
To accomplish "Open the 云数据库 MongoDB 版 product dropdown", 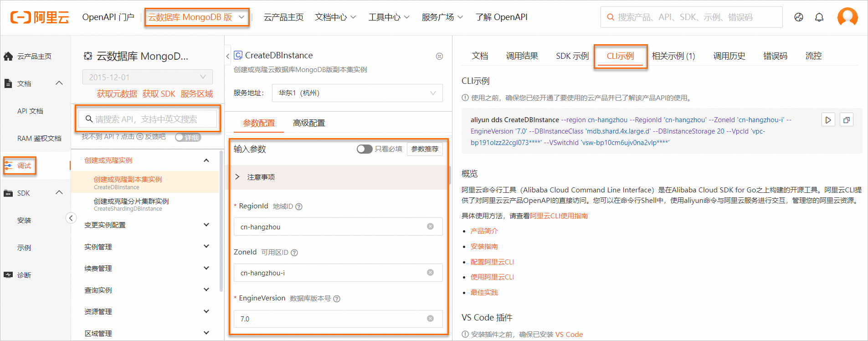I will tap(197, 17).
